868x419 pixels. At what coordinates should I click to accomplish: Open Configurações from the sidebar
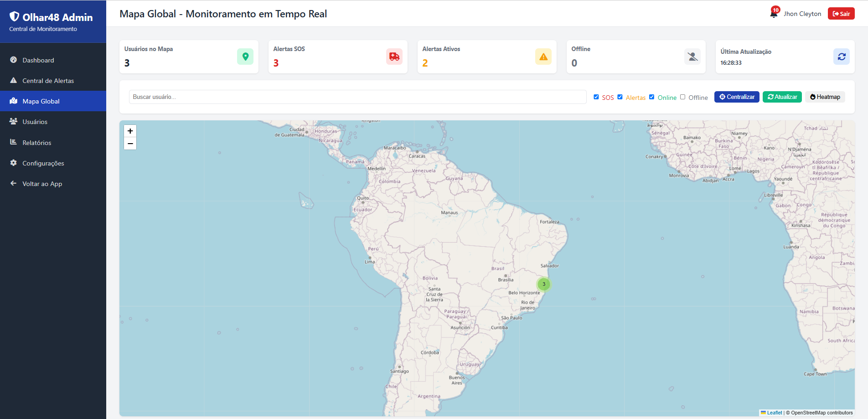[x=43, y=163]
